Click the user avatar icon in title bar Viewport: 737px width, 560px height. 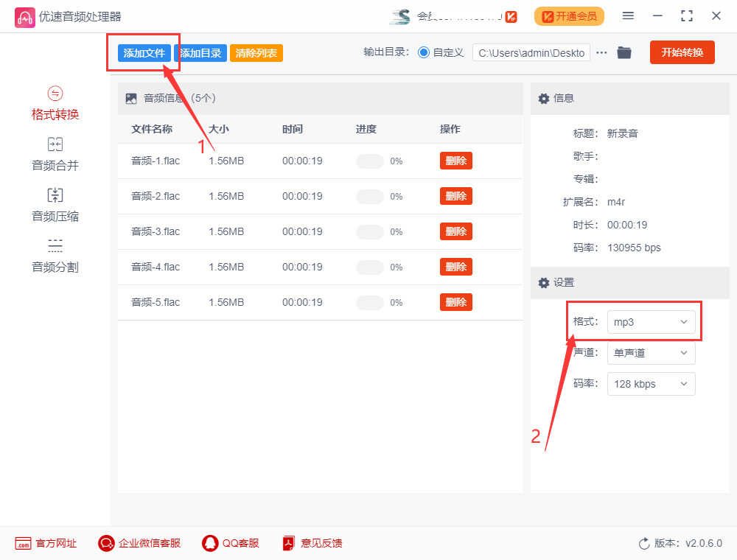click(x=400, y=16)
